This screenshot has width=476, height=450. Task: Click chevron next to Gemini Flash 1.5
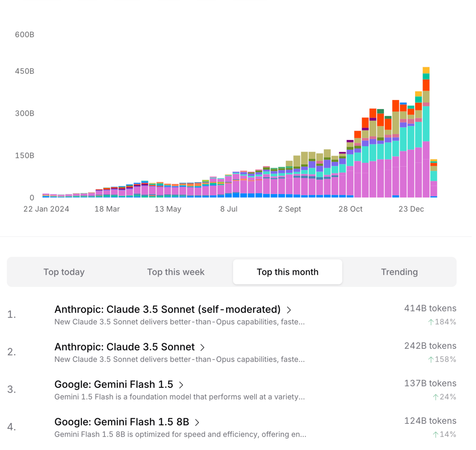(181, 385)
